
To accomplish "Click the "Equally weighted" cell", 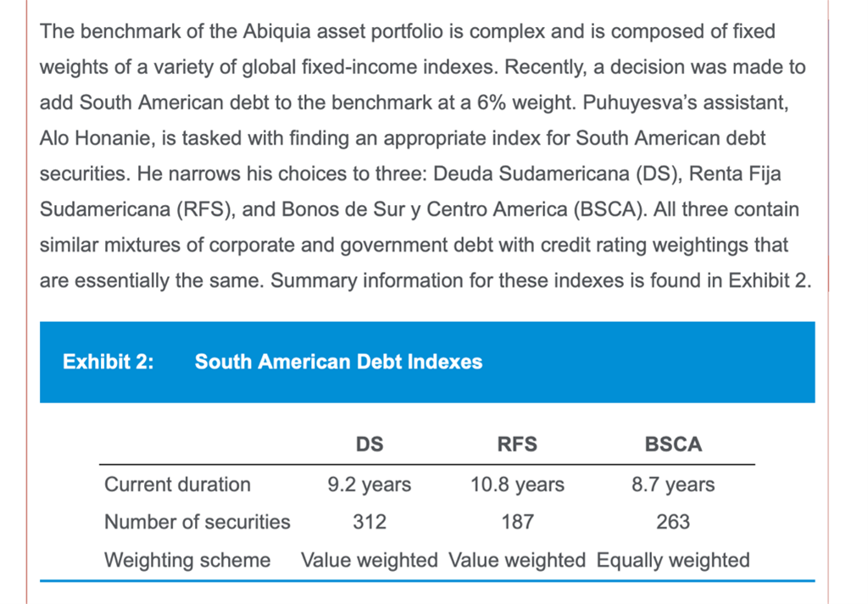I will coord(673,560).
